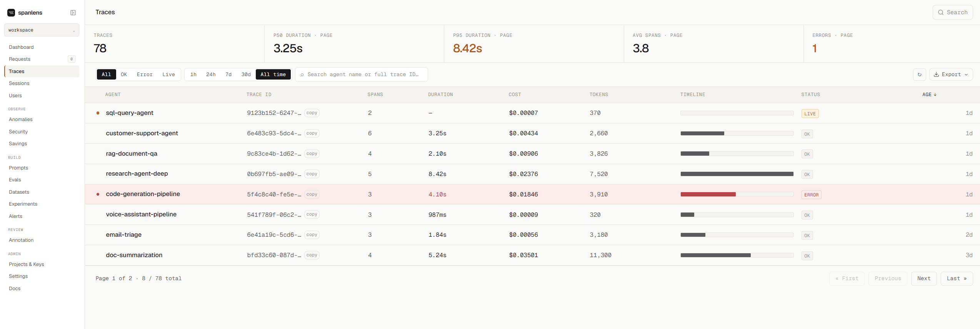The image size is (980, 329).
Task: Jump to the Last page
Action: (957, 279)
